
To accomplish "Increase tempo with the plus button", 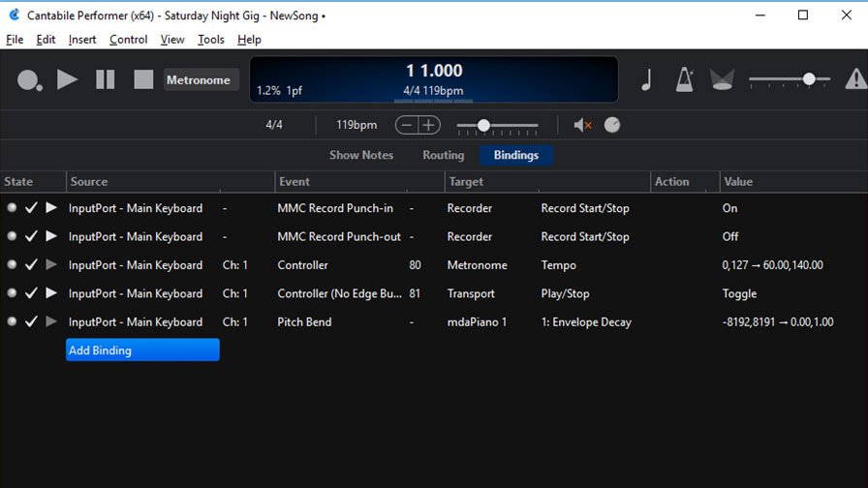I will (x=428, y=125).
